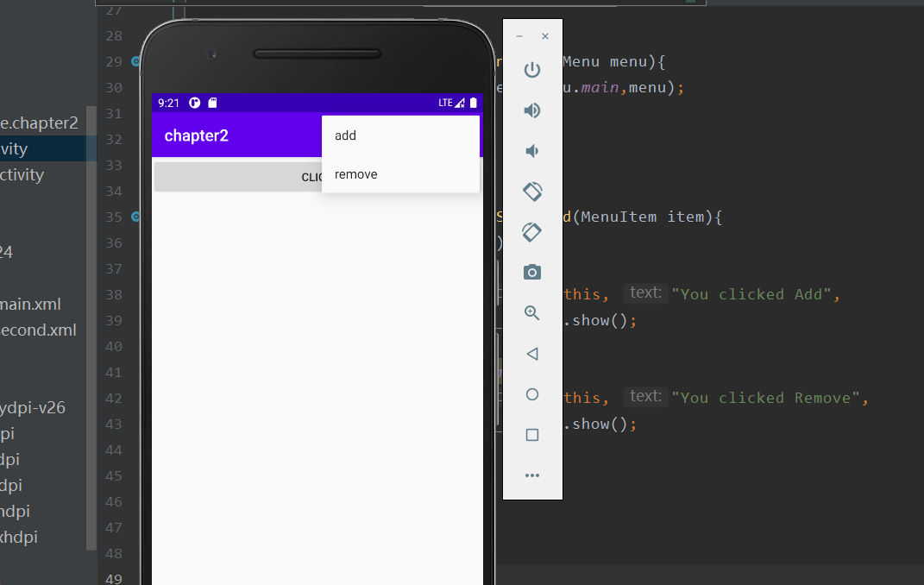
Task: Click the override gutter icon on line 29
Action: click(x=135, y=62)
